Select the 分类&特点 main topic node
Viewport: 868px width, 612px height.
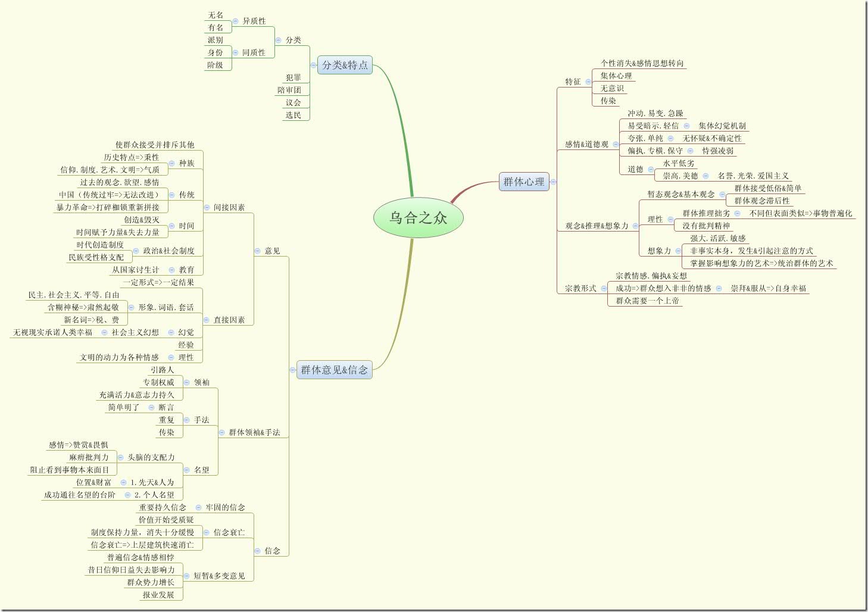(x=345, y=65)
